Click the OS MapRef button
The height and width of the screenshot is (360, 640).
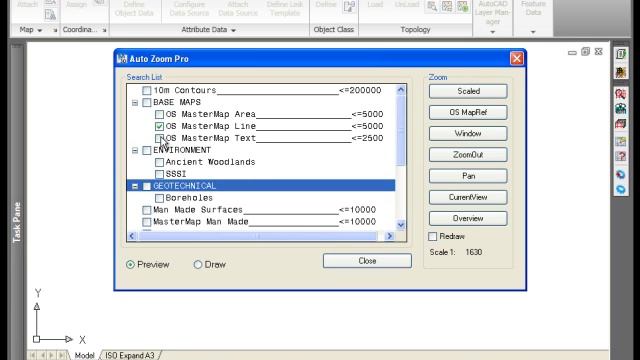[x=468, y=112]
